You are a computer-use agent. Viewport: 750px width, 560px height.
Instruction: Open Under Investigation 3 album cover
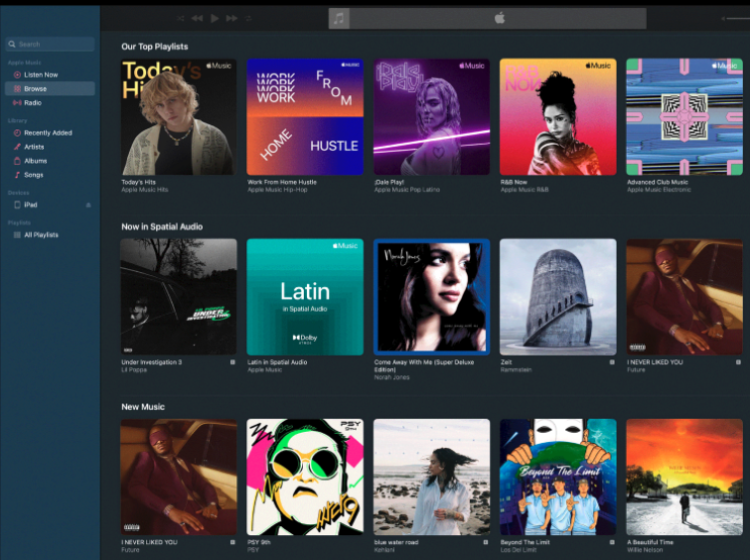point(179,297)
